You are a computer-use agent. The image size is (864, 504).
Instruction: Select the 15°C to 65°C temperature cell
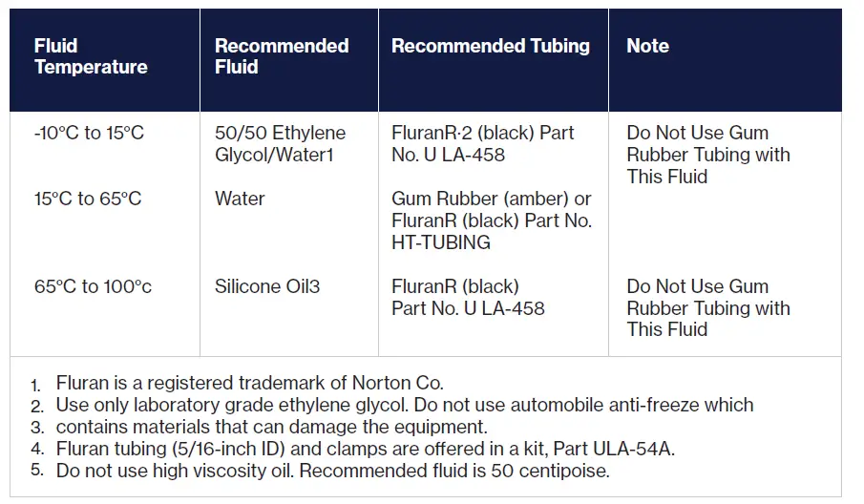87,199
